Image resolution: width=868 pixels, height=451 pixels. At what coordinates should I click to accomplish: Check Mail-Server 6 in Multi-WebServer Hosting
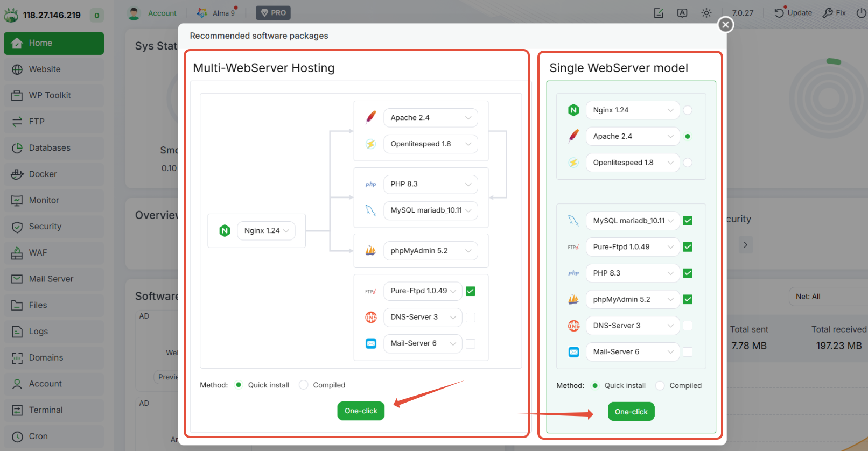[471, 344]
